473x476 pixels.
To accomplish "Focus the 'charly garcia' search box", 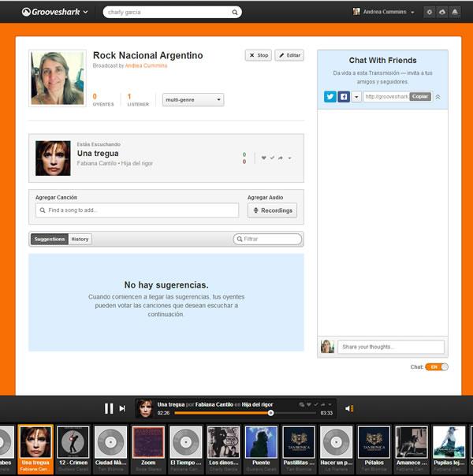I will point(172,12).
